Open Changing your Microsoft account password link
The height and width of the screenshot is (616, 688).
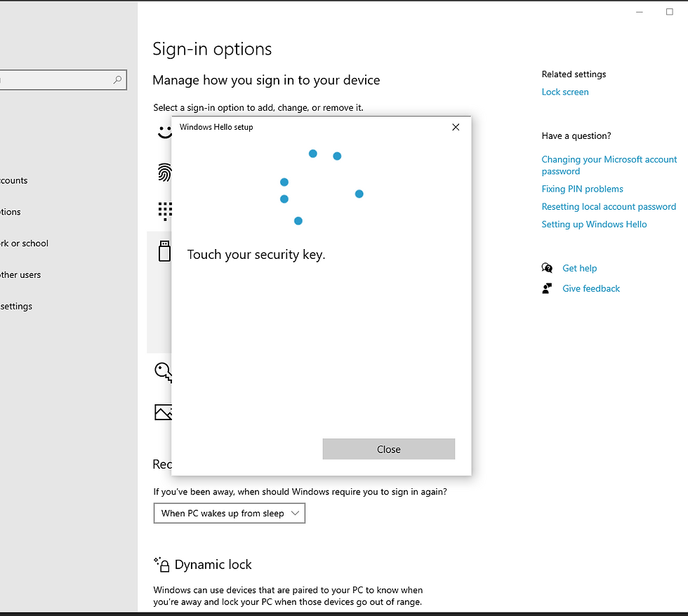click(x=609, y=166)
